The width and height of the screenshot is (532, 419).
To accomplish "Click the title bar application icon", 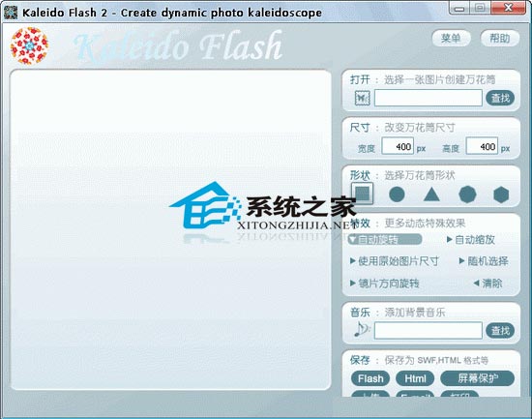I will tap(11, 13).
